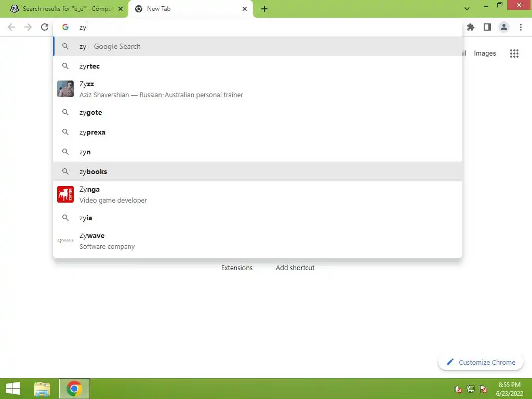
Task: Choose the zy - Google Search suggestion
Action: tap(258, 46)
